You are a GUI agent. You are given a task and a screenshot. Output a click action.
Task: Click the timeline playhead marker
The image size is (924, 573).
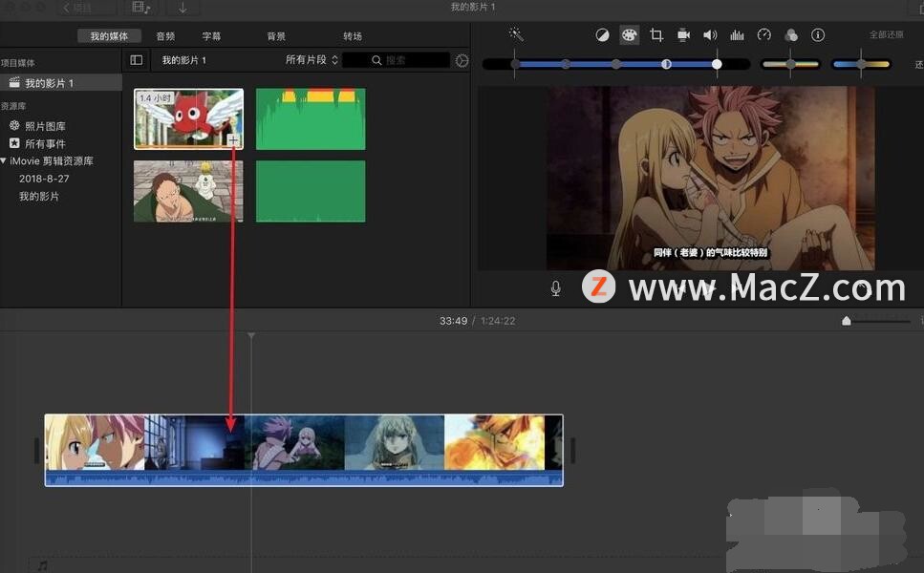pos(251,335)
